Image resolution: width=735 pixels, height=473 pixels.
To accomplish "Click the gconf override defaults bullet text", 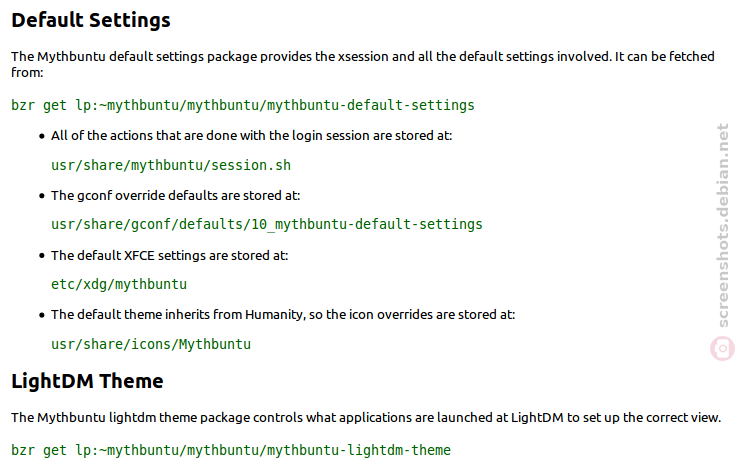I will [x=176, y=195].
